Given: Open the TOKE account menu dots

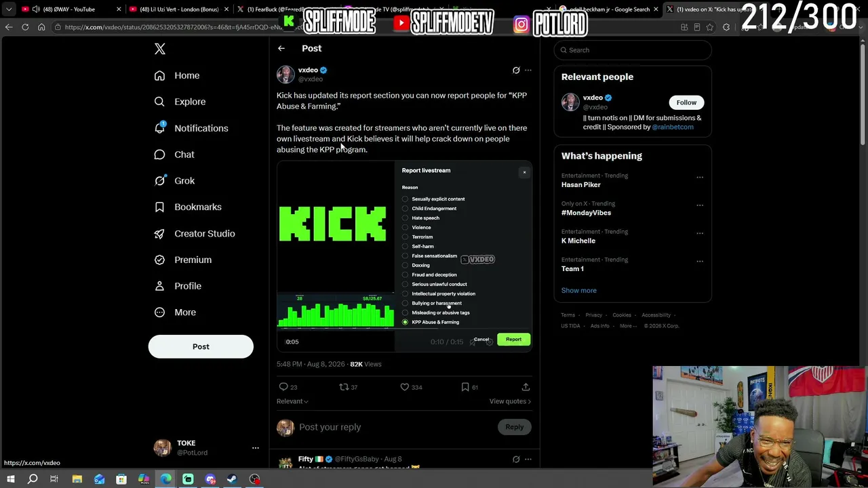Looking at the screenshot, I should (x=256, y=448).
